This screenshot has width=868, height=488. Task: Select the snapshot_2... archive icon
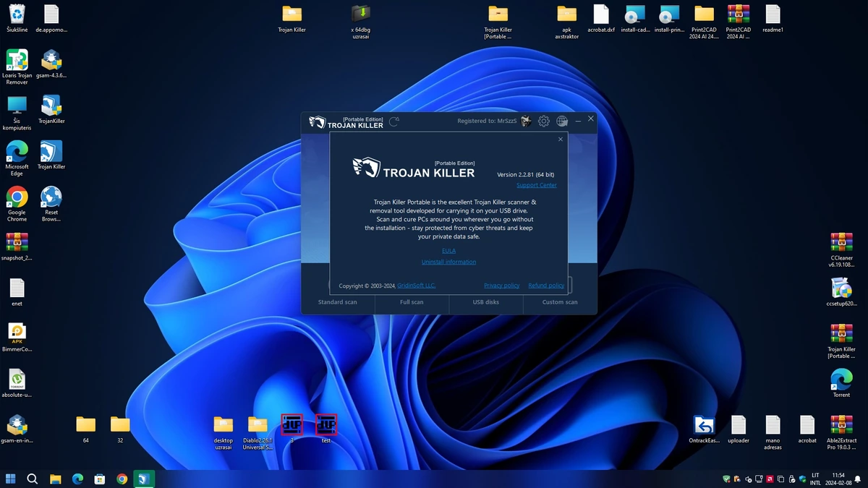point(17,247)
